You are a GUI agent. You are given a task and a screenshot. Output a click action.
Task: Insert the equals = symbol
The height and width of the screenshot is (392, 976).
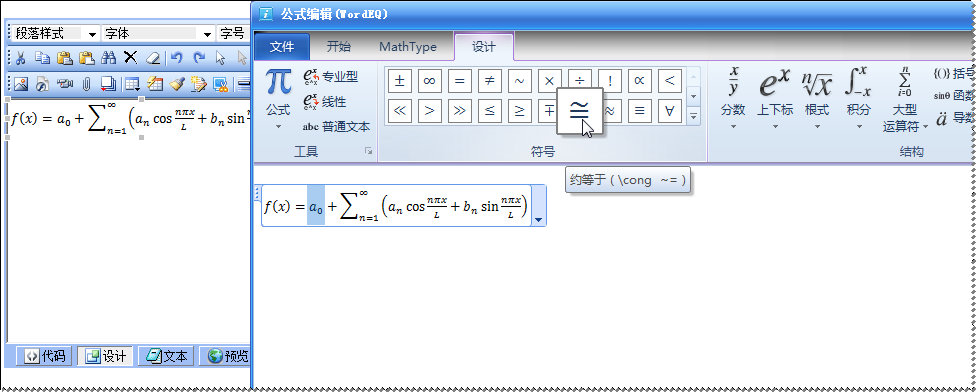pyautogui.click(x=460, y=81)
